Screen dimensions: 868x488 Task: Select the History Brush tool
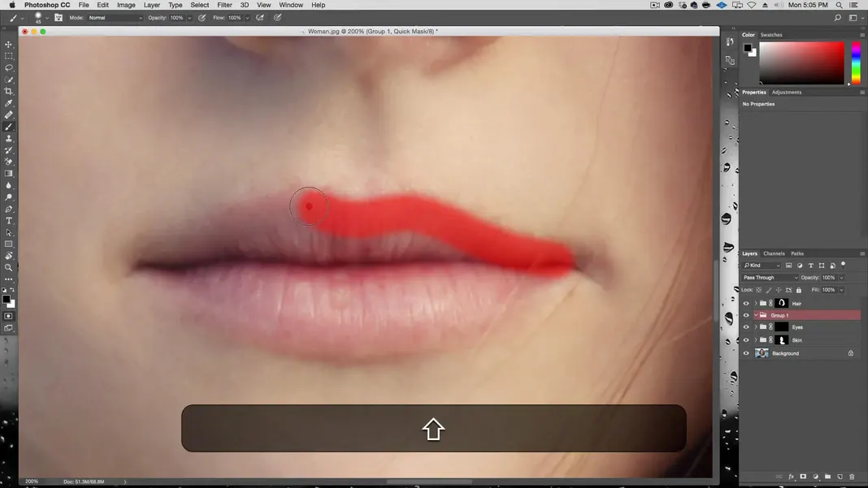tap(8, 150)
